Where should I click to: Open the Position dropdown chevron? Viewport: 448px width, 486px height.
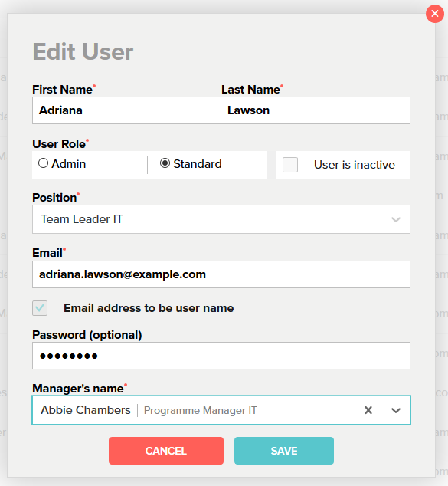click(396, 219)
